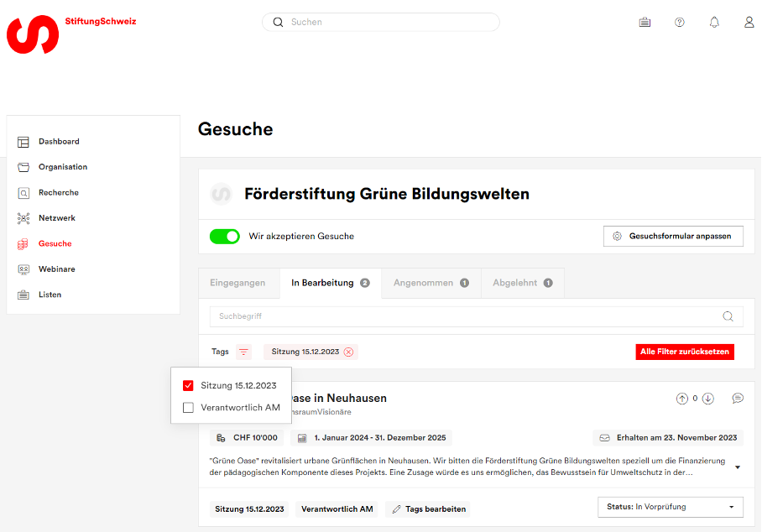This screenshot has width=762, height=532.
Task: Toggle the Wir akzeptieren Gesuche switch
Action: click(x=225, y=237)
